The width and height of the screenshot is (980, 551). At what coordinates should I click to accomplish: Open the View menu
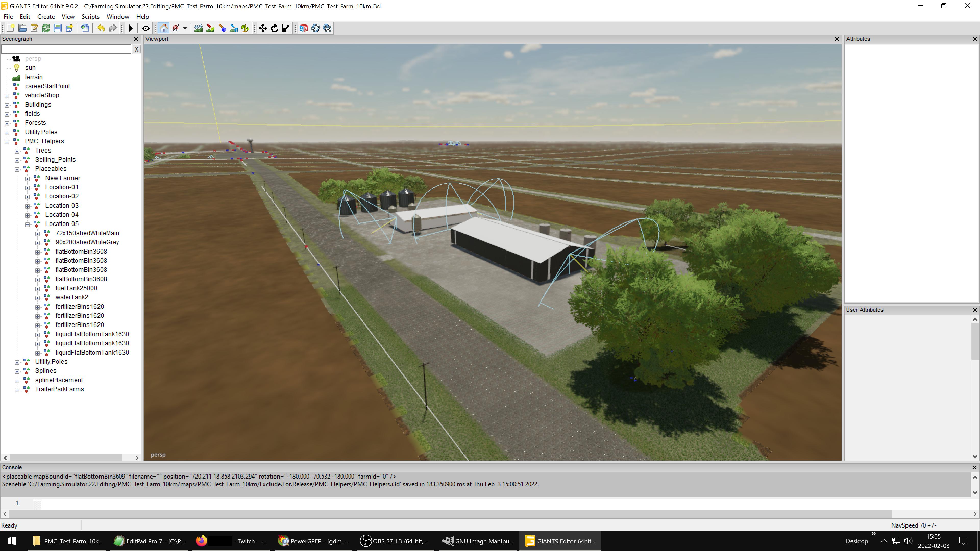tap(68, 17)
